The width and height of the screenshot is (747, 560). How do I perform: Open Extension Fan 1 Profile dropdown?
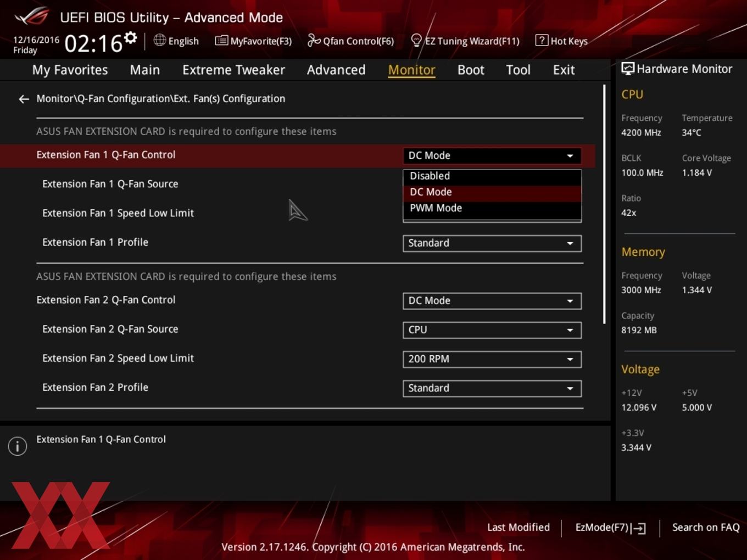point(492,243)
